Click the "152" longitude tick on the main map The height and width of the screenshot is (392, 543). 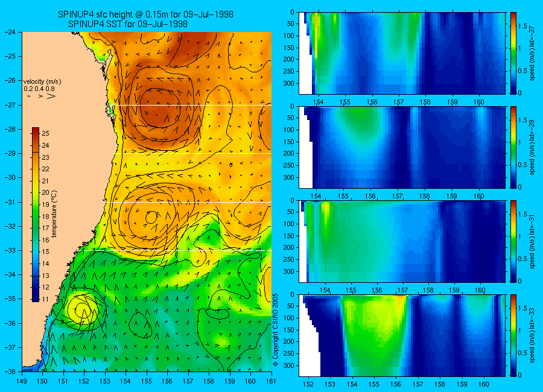tap(84, 381)
